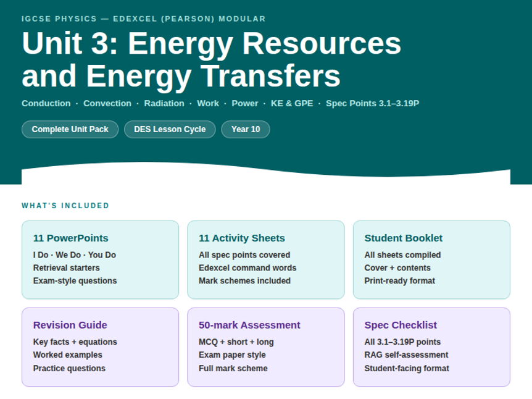Click Full mark scheme line
This screenshot has height=399, width=532.
[x=233, y=368]
